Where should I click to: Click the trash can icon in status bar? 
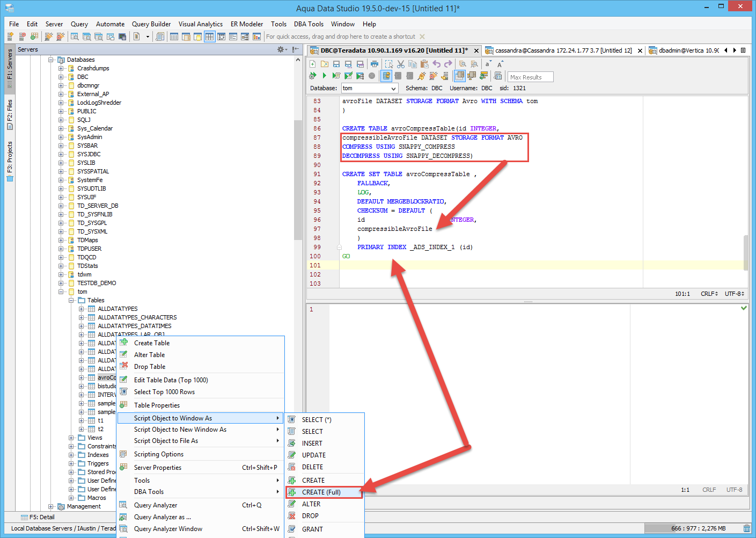point(747,528)
